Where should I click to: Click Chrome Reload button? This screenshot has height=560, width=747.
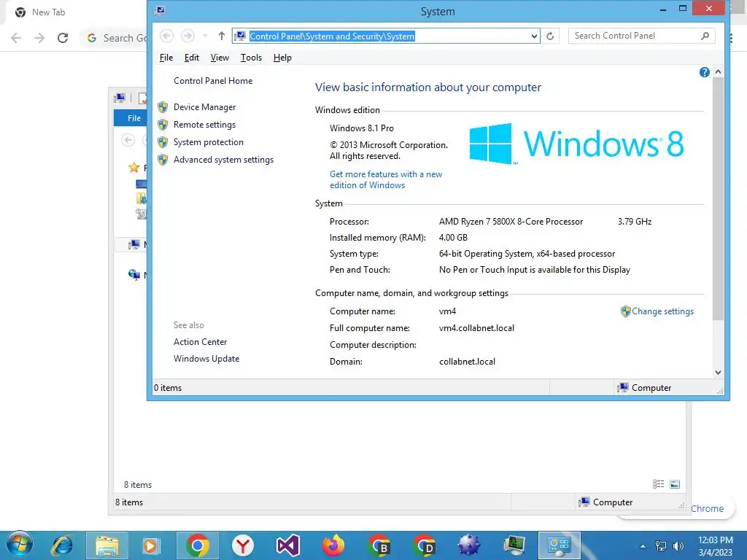click(63, 38)
